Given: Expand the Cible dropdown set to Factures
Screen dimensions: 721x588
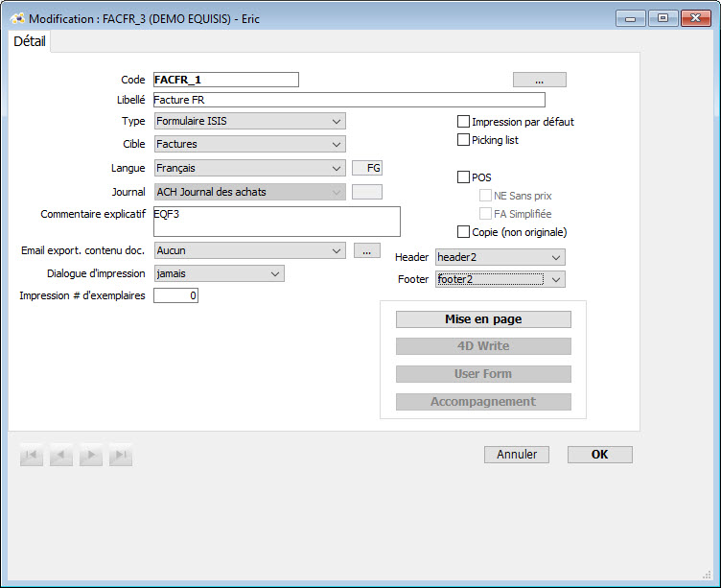Looking at the screenshot, I should pyautogui.click(x=249, y=144).
